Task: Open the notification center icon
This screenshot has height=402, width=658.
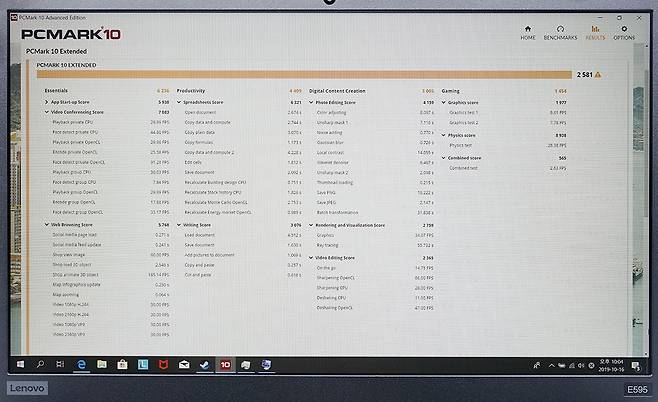Action: 636,365
